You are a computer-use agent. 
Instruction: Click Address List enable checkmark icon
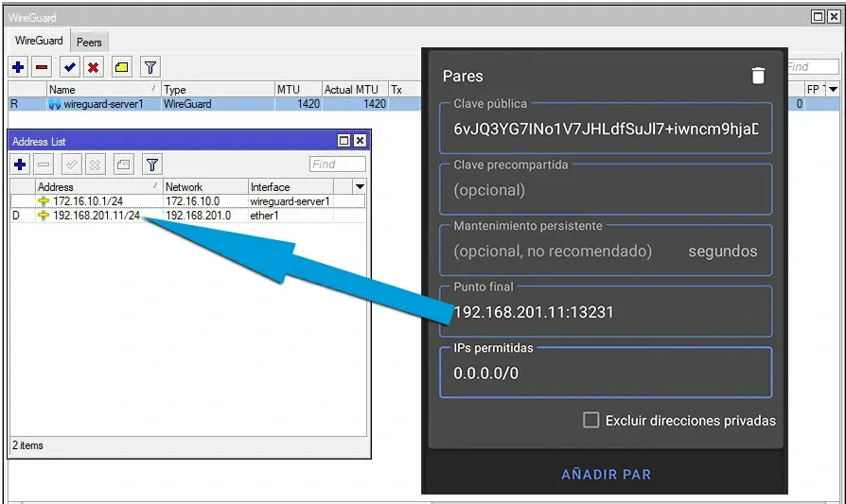click(71, 165)
